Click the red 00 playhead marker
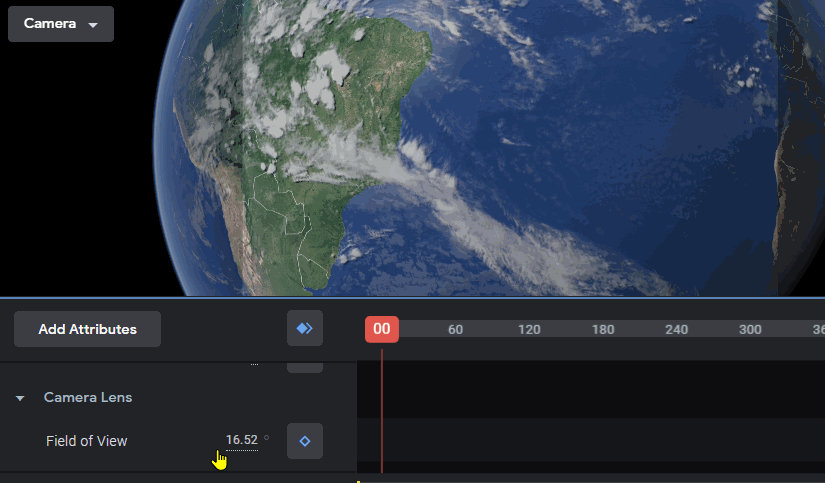Screen dimensions: 825x483 pos(382,329)
